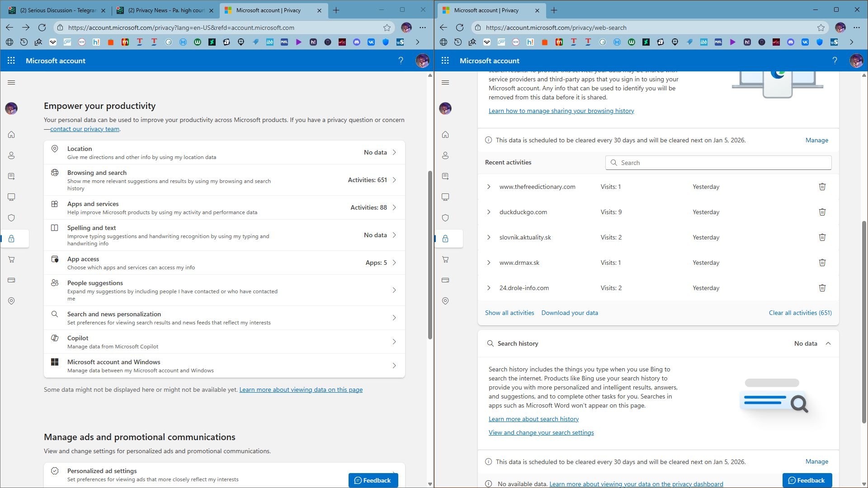
Task: Open the help icon in the right window header
Action: (835, 61)
